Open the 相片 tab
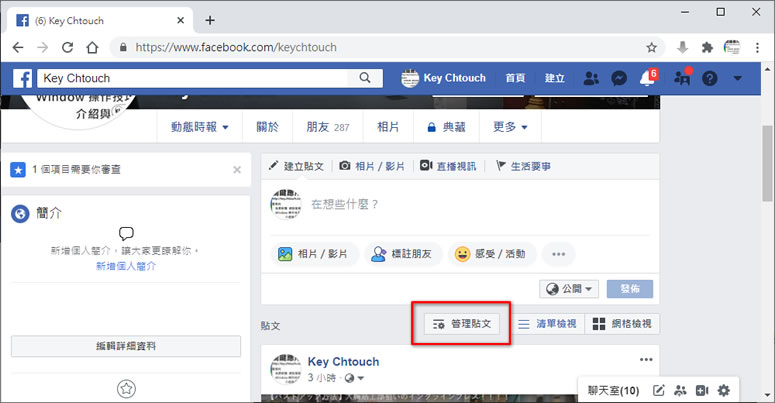The image size is (775, 403). [388, 127]
